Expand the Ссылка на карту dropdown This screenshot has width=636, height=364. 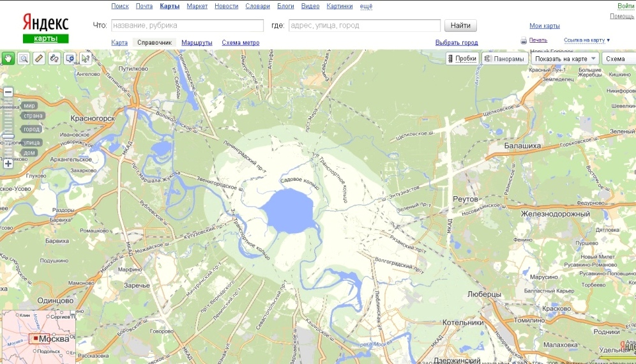[x=587, y=40]
